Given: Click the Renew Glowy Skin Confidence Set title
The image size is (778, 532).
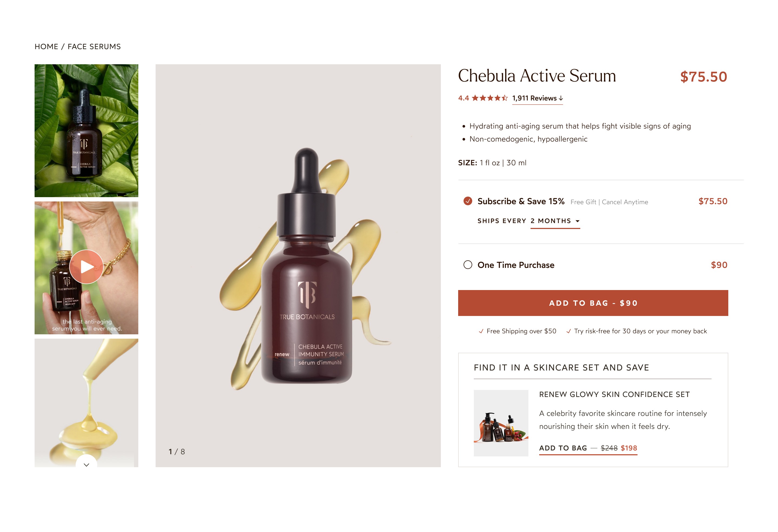Looking at the screenshot, I should coord(614,395).
